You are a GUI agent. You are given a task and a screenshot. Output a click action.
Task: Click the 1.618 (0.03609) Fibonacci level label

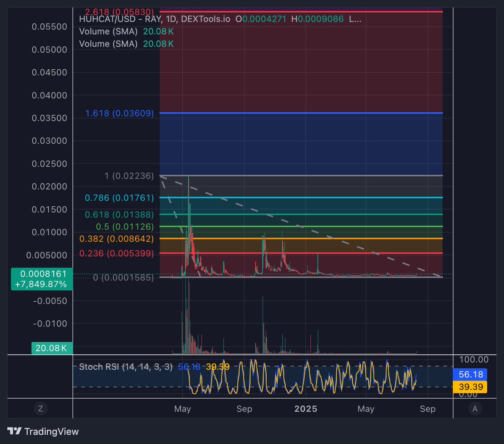point(119,113)
